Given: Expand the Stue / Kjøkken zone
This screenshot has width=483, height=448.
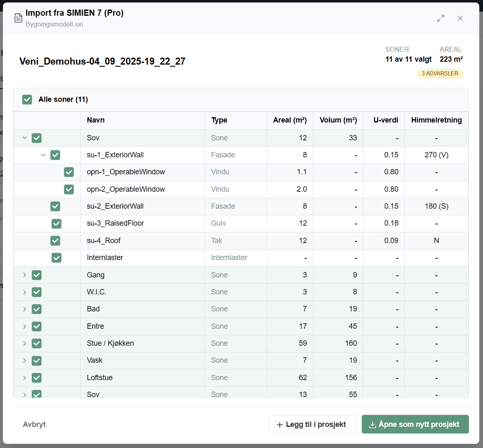Looking at the screenshot, I should pyautogui.click(x=24, y=343).
